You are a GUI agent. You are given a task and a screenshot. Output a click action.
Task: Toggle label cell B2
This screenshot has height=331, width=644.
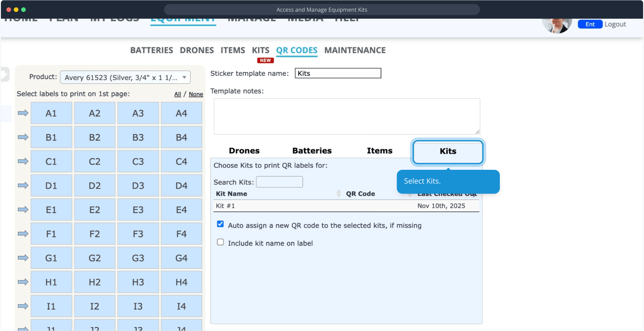[94, 137]
